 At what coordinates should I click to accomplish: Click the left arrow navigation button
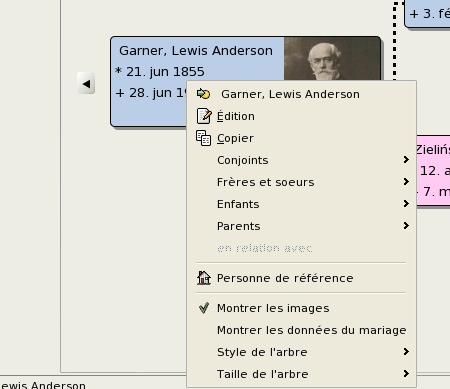coord(86,83)
